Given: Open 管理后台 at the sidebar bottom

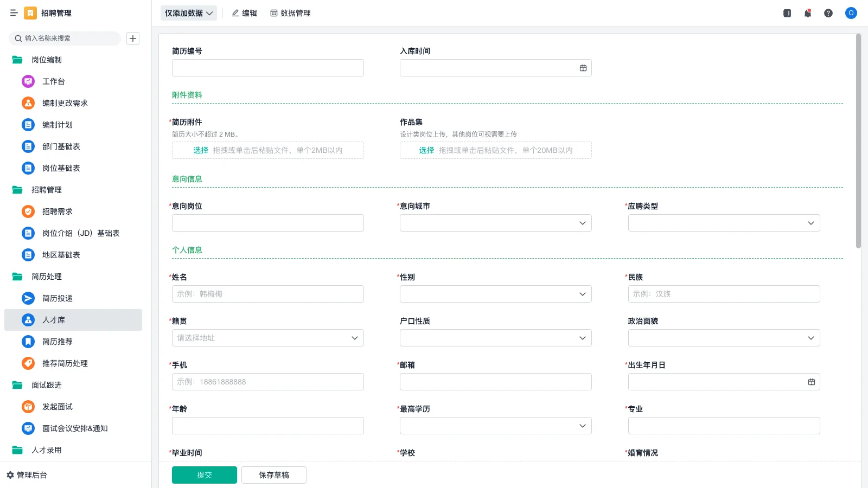Looking at the screenshot, I should pos(30,475).
